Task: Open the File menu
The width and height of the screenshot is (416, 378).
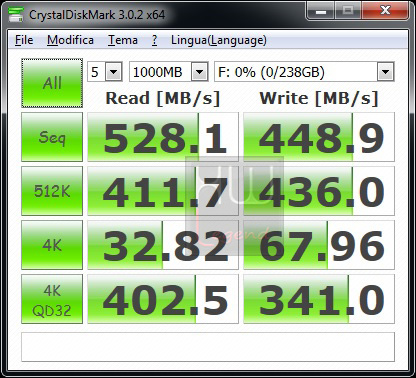Action: (24, 40)
